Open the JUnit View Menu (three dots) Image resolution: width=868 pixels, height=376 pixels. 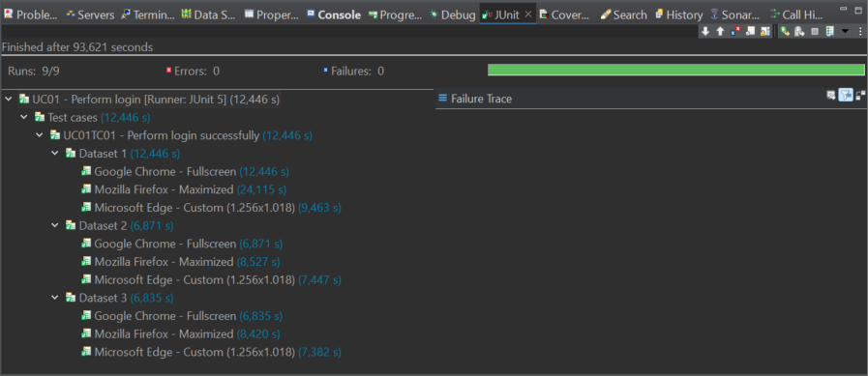pos(860,32)
